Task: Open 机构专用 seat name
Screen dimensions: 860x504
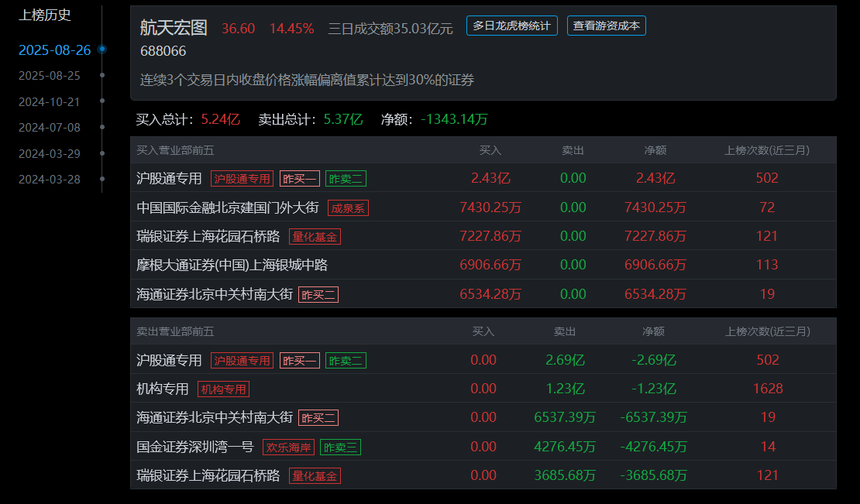Action: click(163, 389)
